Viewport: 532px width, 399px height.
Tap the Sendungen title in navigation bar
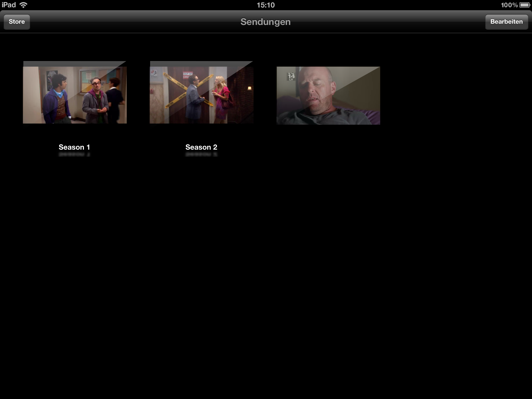pyautogui.click(x=265, y=22)
